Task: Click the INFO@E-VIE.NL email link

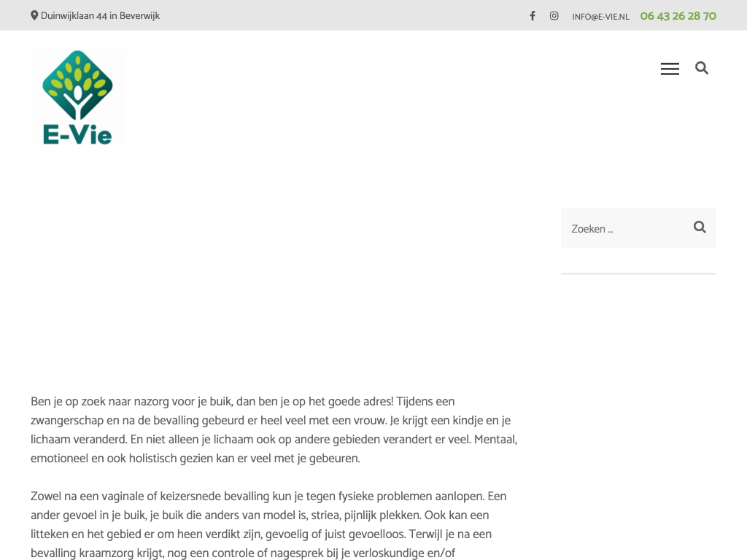Action: (x=601, y=17)
